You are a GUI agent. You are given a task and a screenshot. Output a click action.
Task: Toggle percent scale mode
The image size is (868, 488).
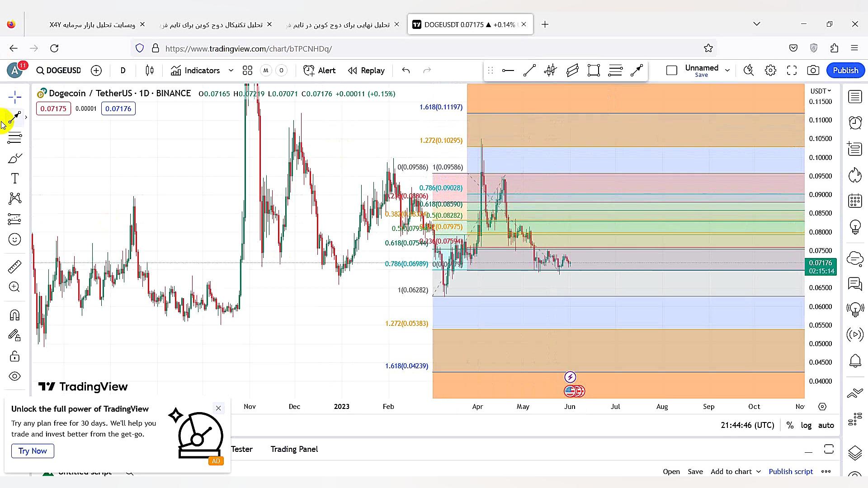pos(790,425)
